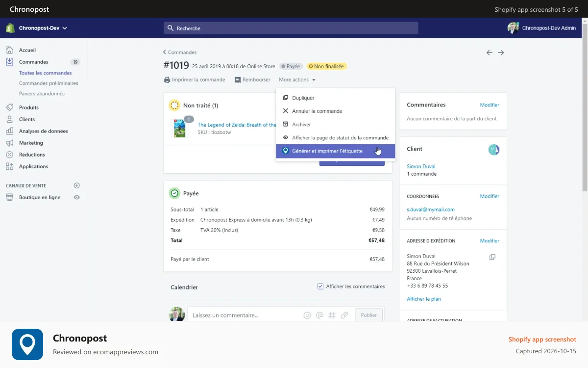Select Dupliquer from the menu
Viewport: 588px width, 368px height.
tap(336, 98)
